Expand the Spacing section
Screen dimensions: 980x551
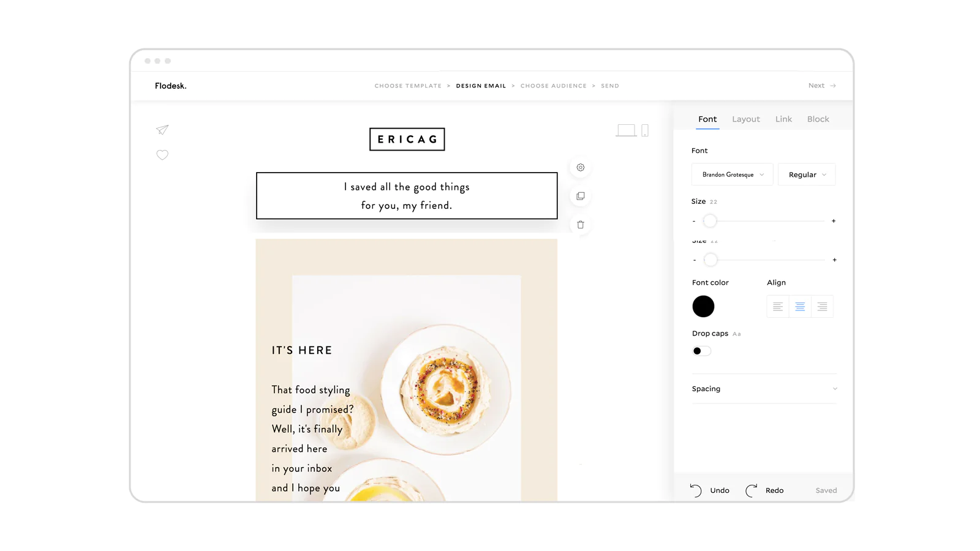pos(764,389)
